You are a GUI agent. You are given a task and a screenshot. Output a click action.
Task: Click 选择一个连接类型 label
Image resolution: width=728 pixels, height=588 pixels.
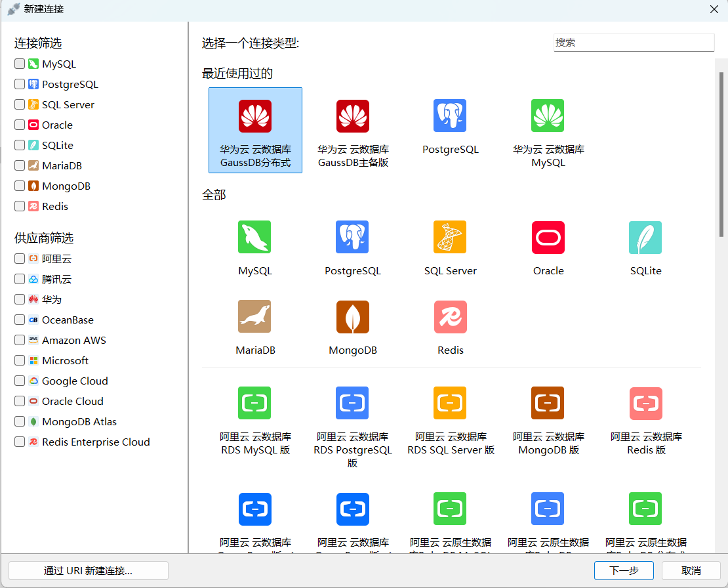251,43
